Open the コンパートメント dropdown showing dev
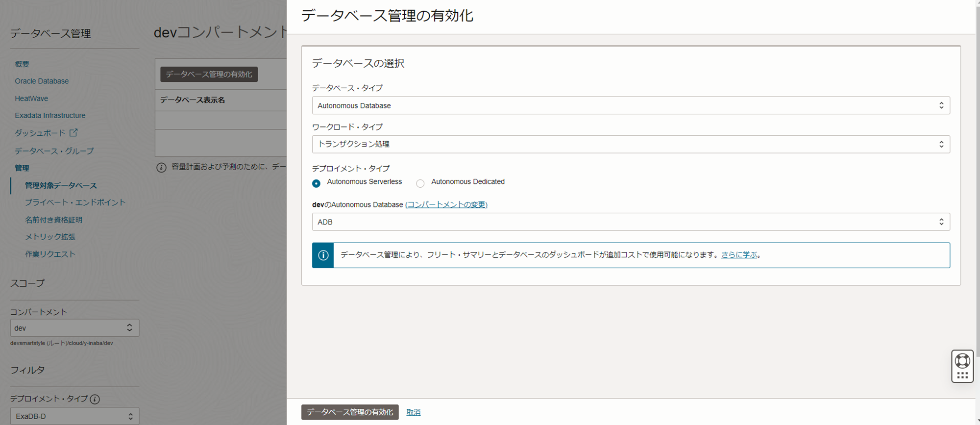 [x=74, y=328]
